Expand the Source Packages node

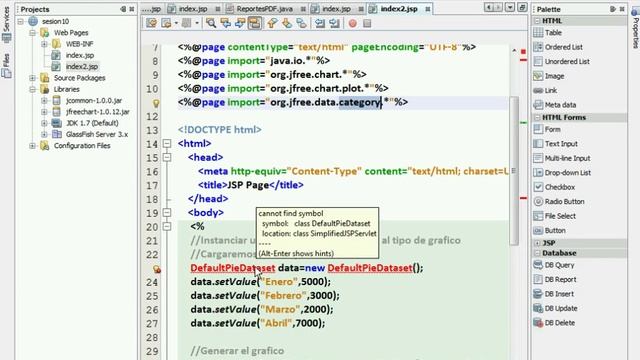pyautogui.click(x=32, y=78)
